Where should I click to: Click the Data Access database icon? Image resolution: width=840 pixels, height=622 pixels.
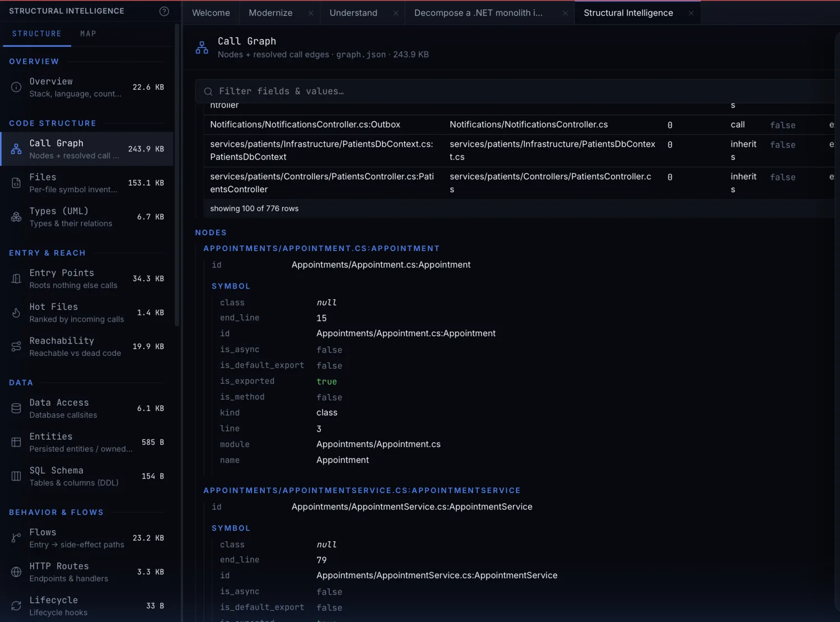click(x=16, y=409)
